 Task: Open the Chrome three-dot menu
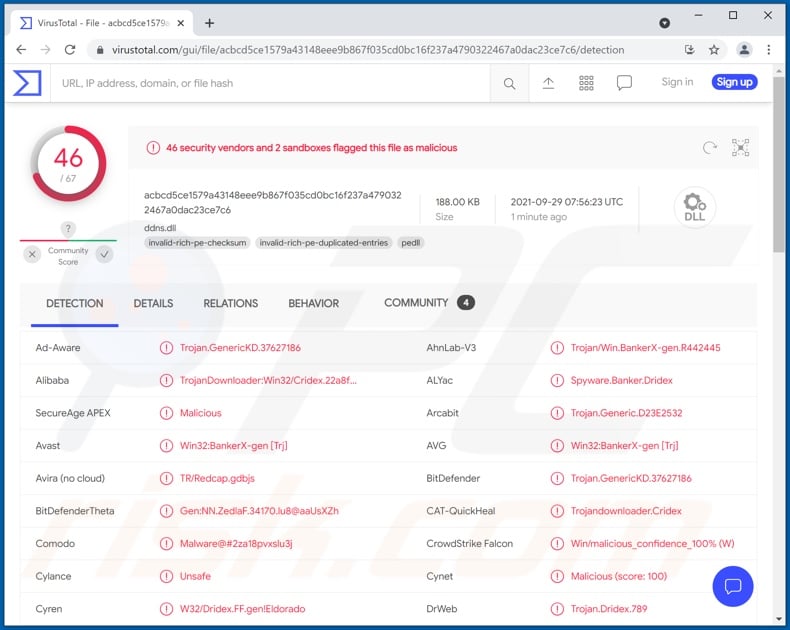pos(769,49)
